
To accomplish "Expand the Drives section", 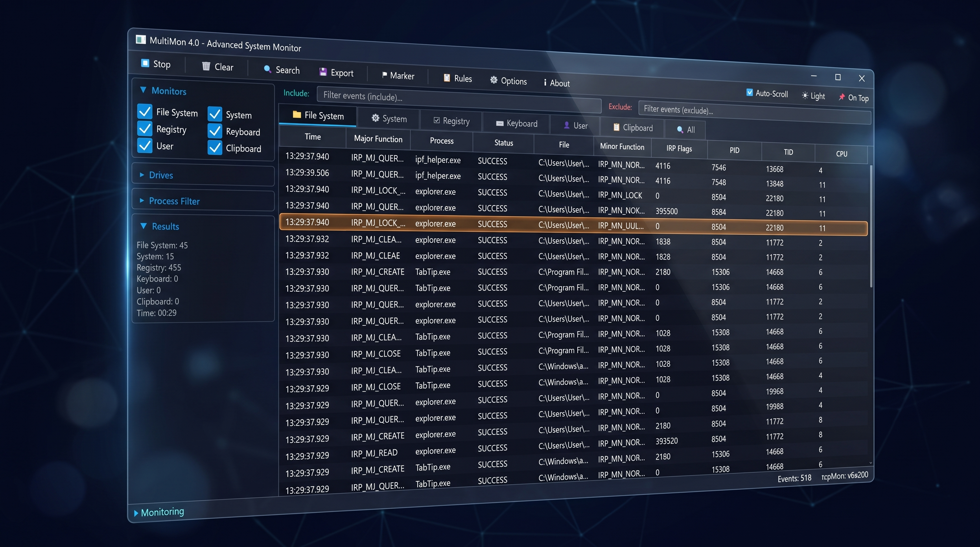I will [x=142, y=174].
